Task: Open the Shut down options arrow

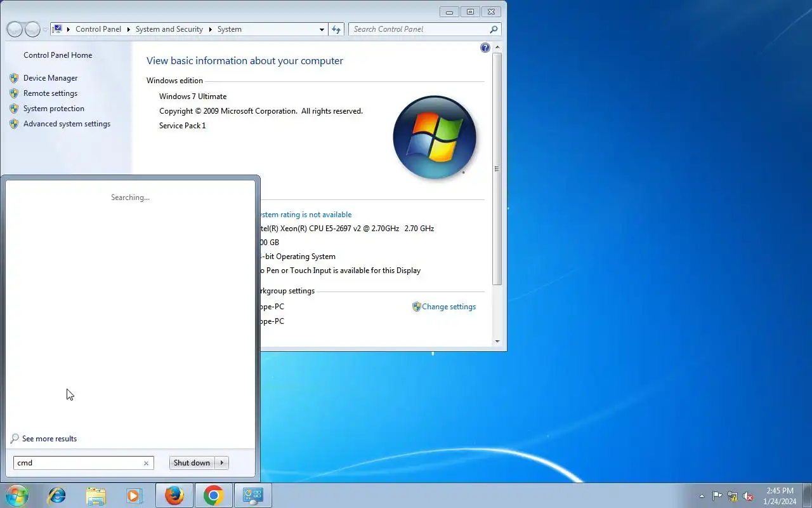Action: click(222, 463)
